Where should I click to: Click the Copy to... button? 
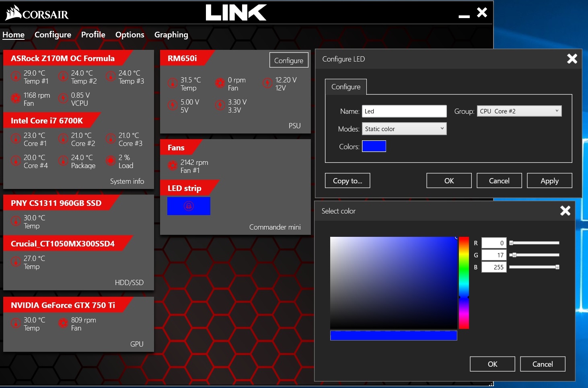point(347,181)
